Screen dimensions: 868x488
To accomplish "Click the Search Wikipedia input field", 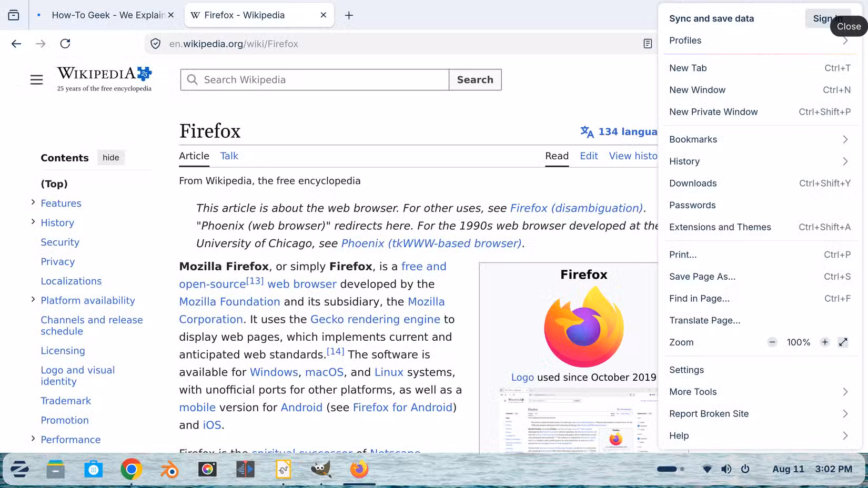I will coord(315,80).
